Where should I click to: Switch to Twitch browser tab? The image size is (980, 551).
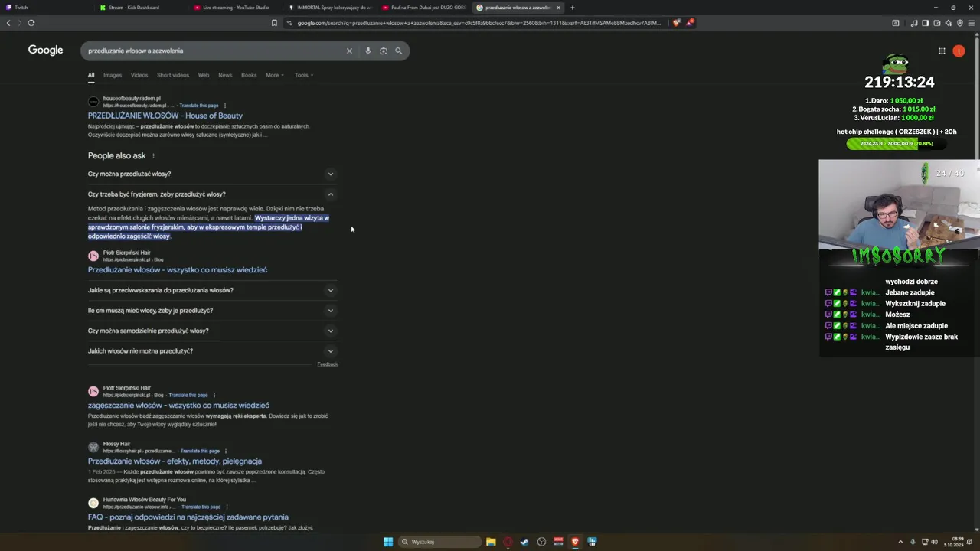(x=46, y=8)
